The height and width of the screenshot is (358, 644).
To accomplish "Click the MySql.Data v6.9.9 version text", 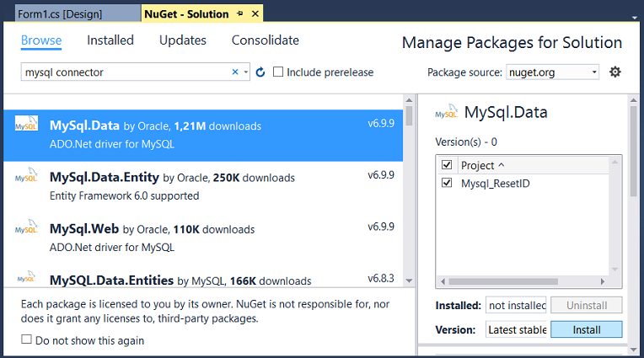I will point(381,123).
